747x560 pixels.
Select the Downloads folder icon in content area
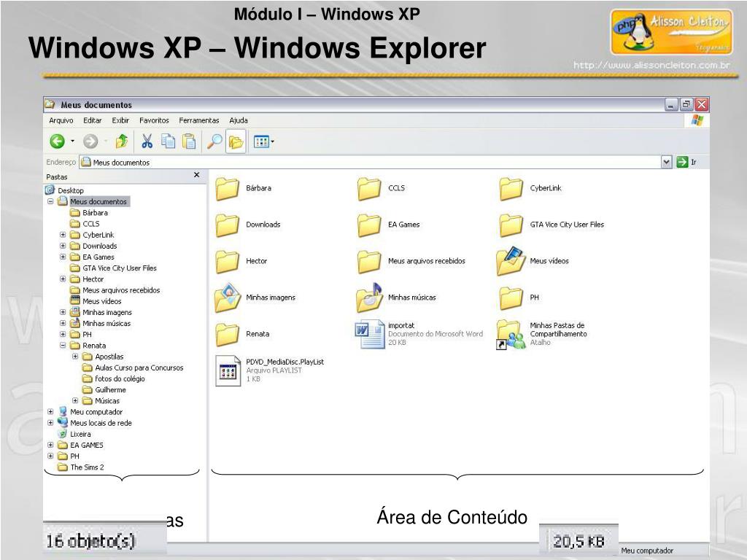pyautogui.click(x=228, y=225)
